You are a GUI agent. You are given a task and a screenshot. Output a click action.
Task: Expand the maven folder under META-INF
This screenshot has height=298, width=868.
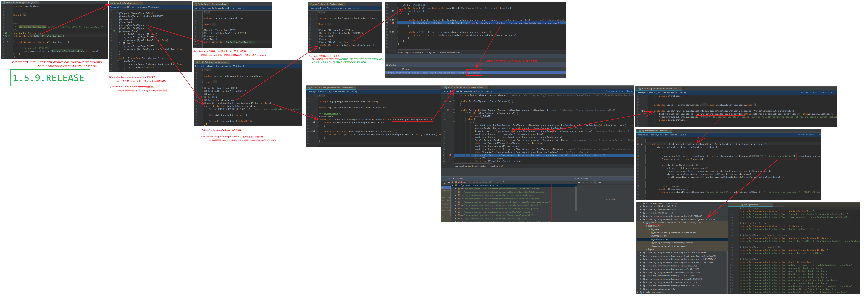pos(649,230)
